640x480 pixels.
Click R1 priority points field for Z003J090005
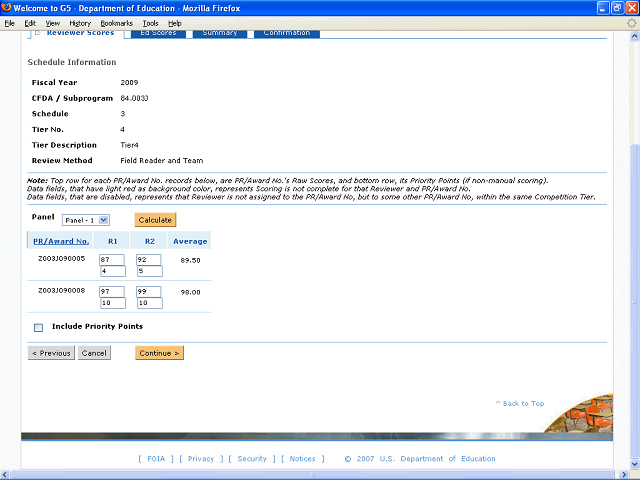click(113, 271)
